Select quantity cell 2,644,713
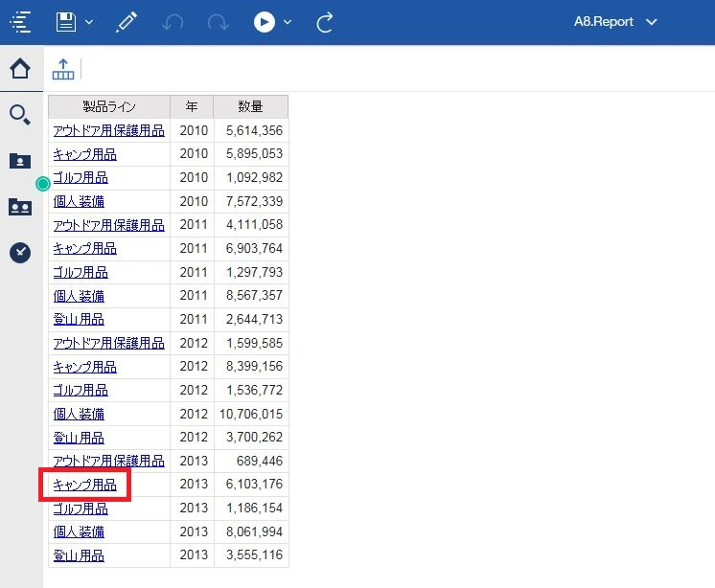This screenshot has width=715, height=588. 251,319
